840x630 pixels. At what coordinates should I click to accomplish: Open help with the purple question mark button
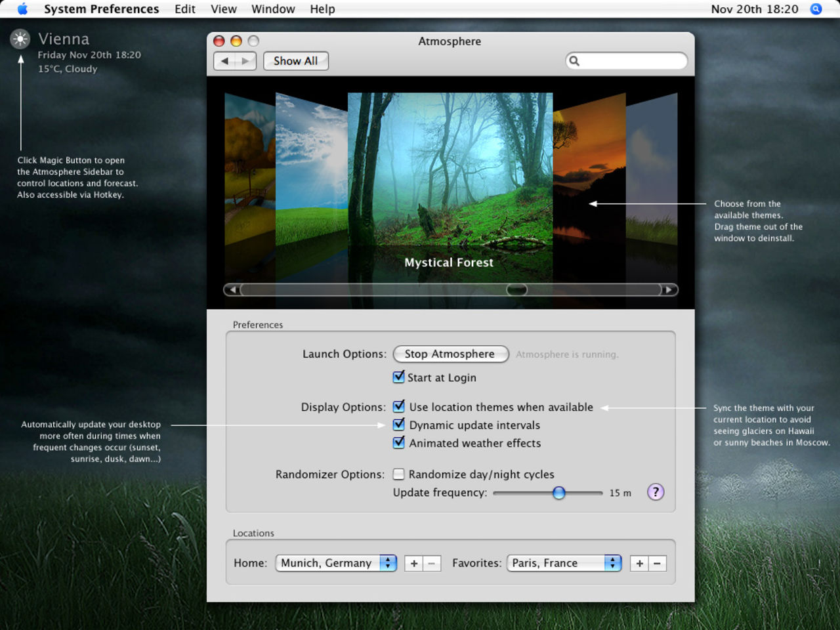point(655,492)
